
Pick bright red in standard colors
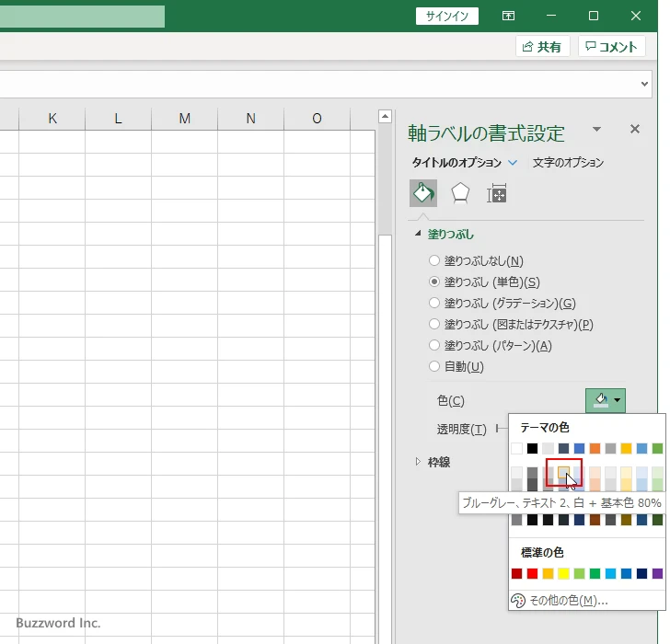(x=532, y=573)
